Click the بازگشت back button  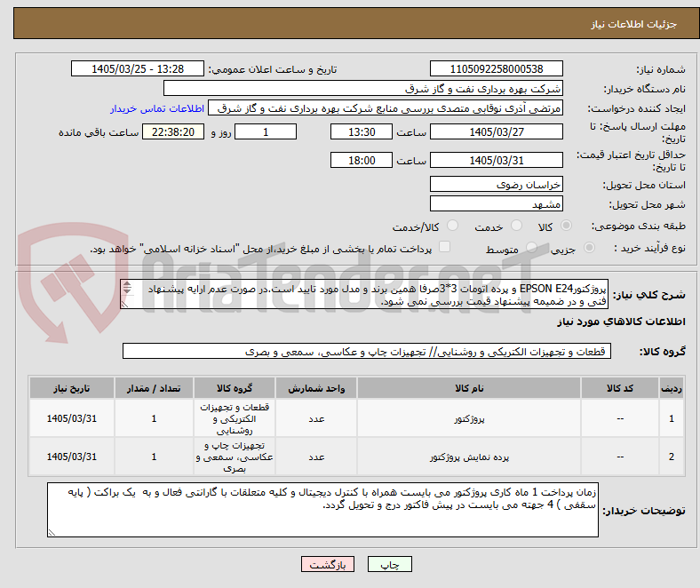click(328, 564)
